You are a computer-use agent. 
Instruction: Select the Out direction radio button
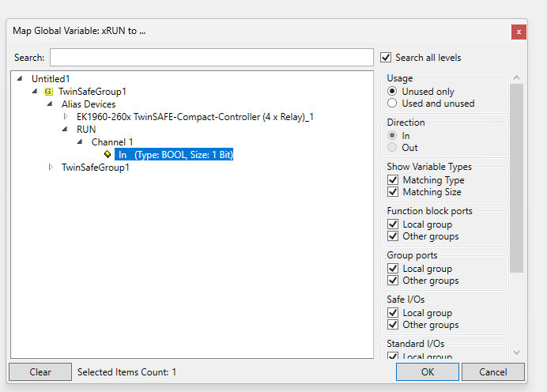pyautogui.click(x=392, y=147)
